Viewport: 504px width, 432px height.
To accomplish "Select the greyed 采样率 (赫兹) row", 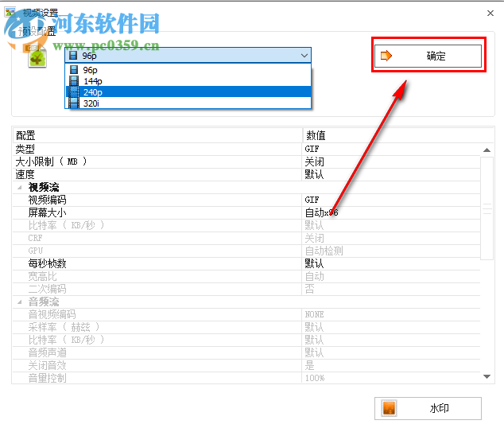I will pos(246,327).
